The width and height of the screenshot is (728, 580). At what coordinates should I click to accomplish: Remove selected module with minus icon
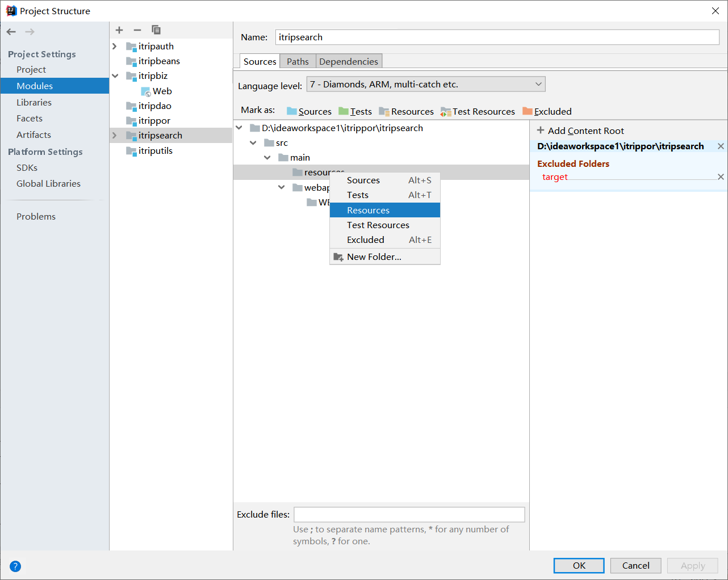[137, 30]
